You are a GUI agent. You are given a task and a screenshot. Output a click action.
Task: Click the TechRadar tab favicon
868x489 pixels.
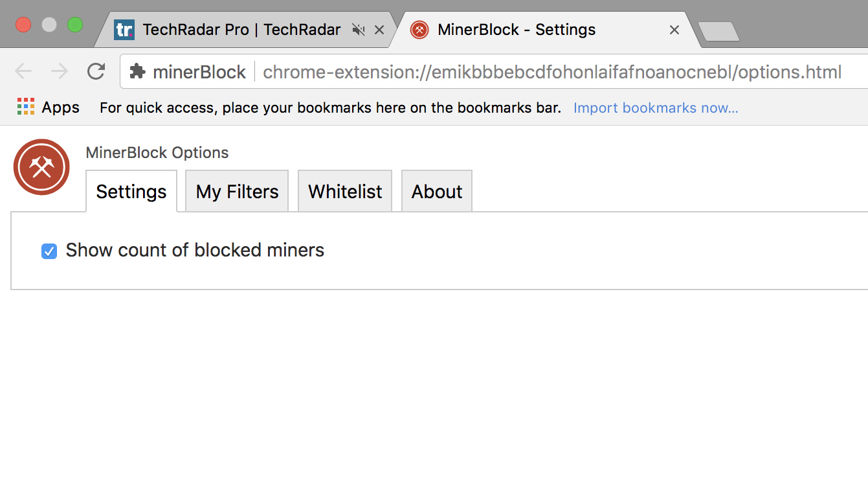tap(124, 30)
